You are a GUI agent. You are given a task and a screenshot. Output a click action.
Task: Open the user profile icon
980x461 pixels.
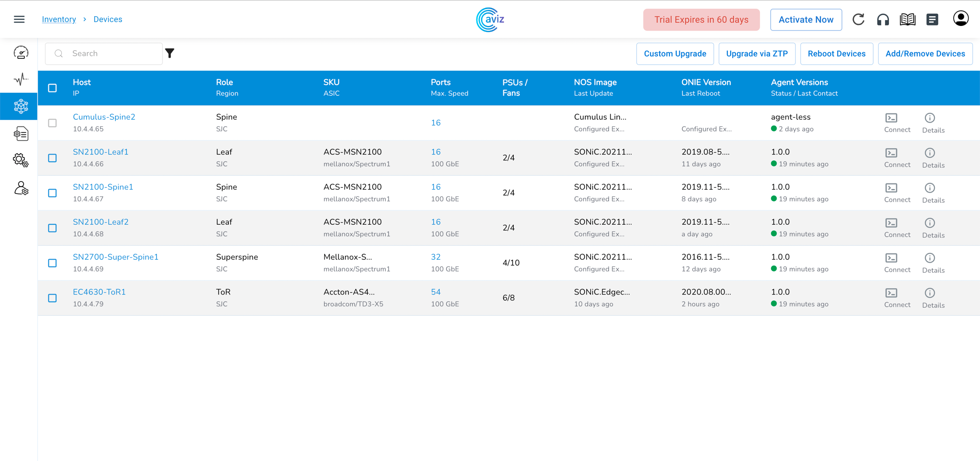pyautogui.click(x=960, y=19)
